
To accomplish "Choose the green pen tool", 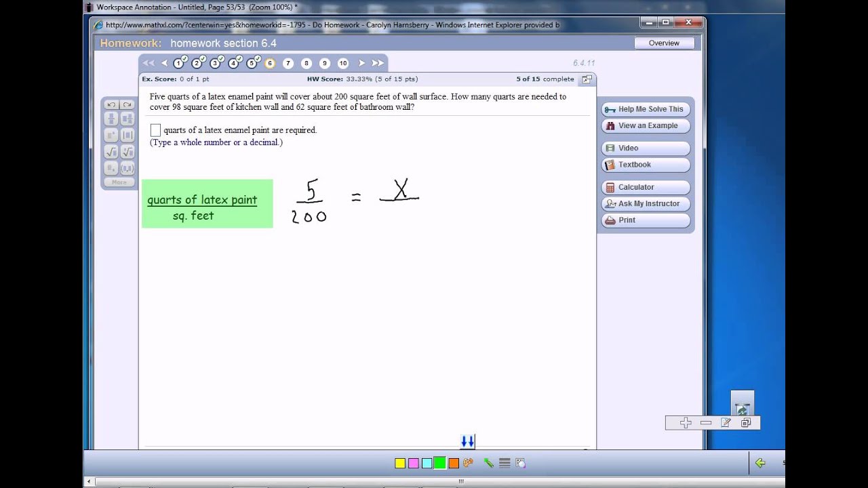I will [x=488, y=463].
